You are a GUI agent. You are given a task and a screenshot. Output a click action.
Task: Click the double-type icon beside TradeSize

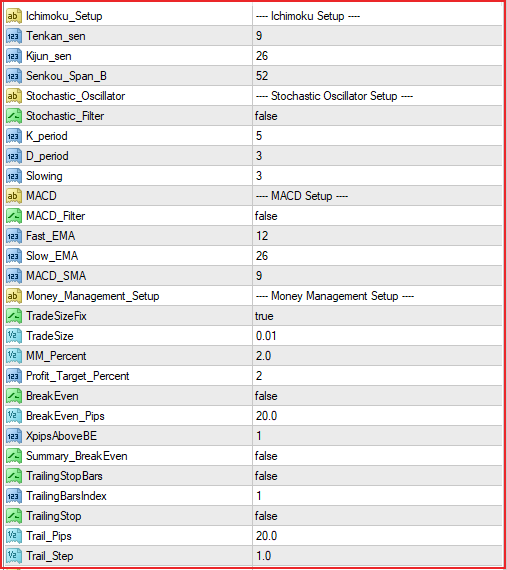(x=14, y=336)
